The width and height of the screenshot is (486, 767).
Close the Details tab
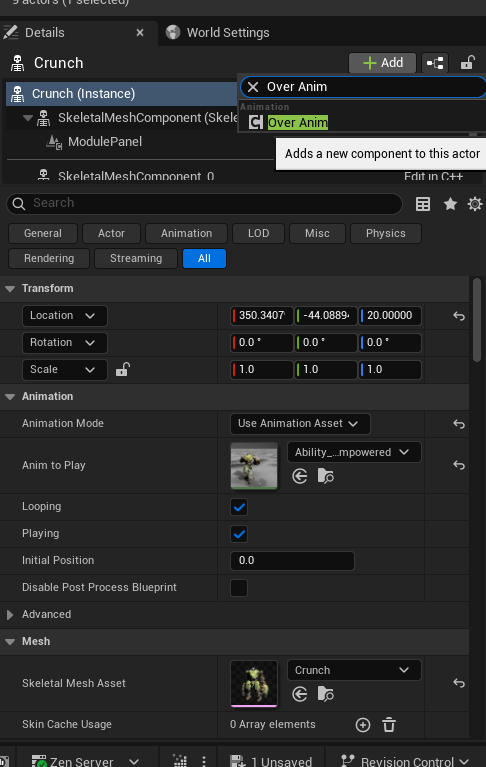pos(140,33)
